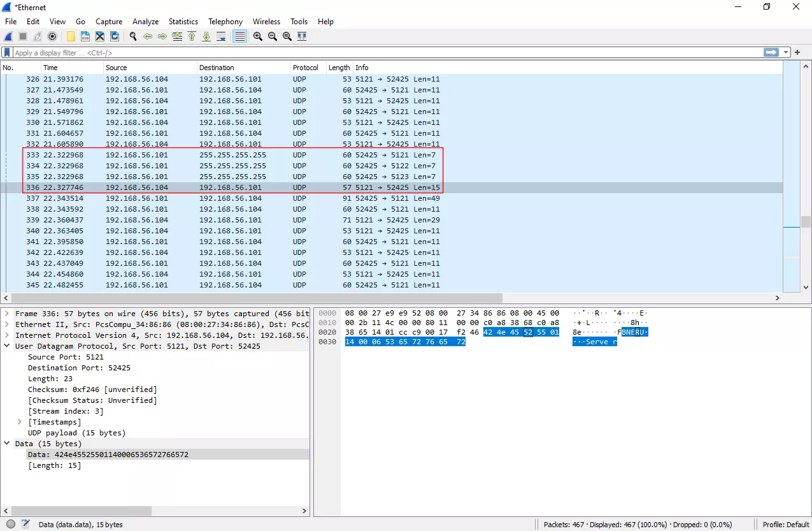Zoom in main window text
This screenshot has width=812, height=531.
258,36
